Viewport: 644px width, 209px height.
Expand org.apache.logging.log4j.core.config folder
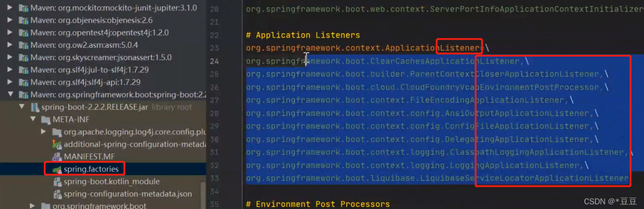44,132
